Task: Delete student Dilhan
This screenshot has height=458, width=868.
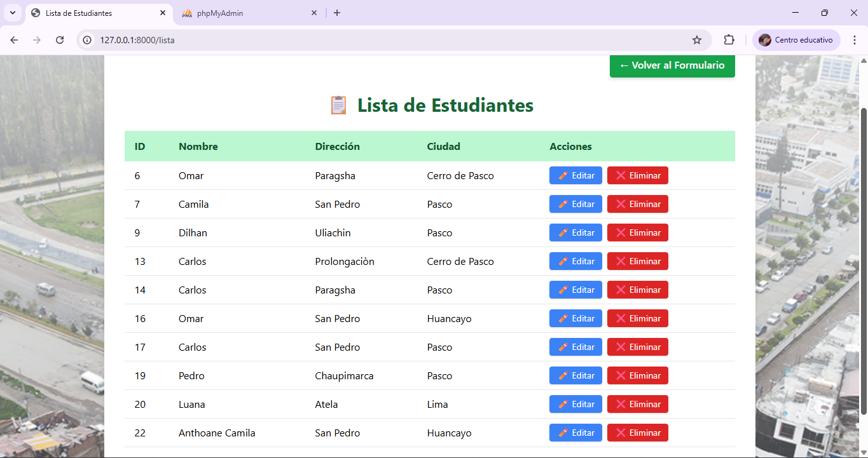Action: (638, 232)
